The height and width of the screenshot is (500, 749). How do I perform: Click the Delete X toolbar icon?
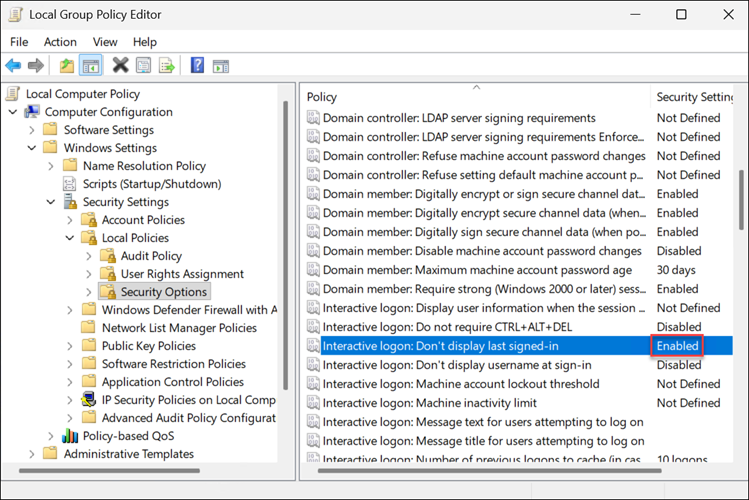(120, 65)
